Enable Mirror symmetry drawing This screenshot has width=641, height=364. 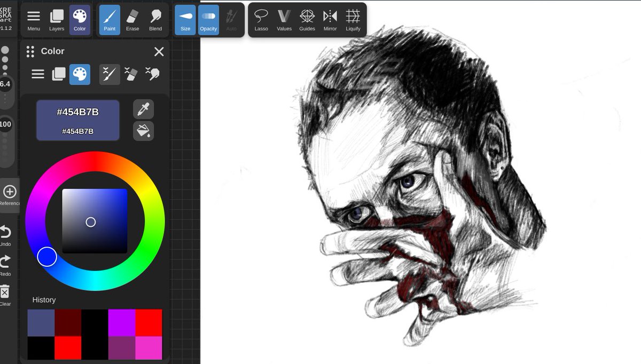click(x=330, y=20)
